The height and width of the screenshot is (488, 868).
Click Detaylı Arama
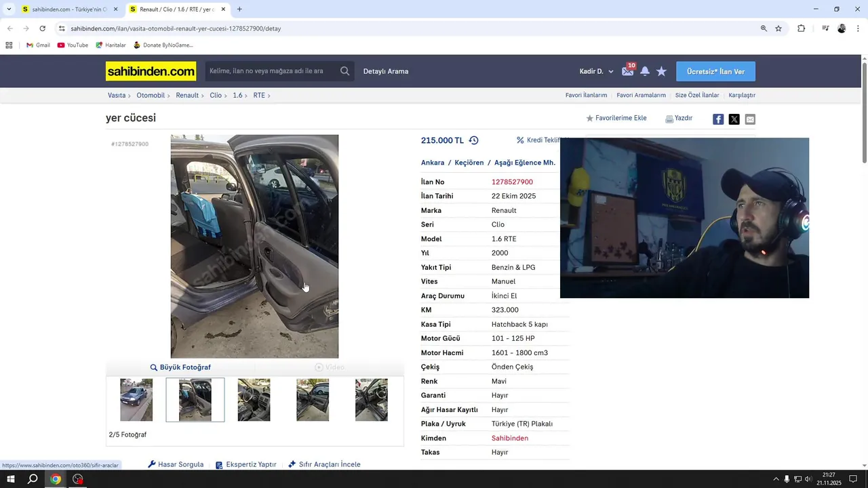386,71
